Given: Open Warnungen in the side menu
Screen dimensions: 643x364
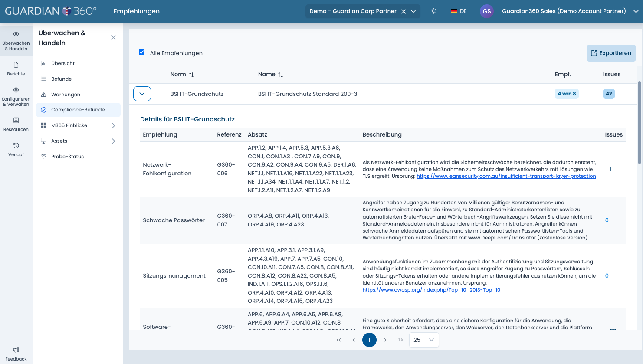Looking at the screenshot, I should (78, 95).
